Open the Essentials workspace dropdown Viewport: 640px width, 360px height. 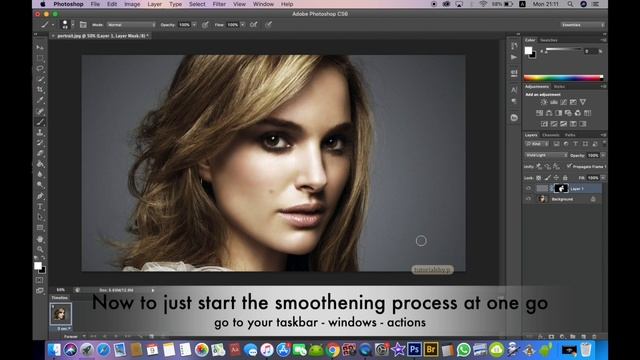(582, 25)
